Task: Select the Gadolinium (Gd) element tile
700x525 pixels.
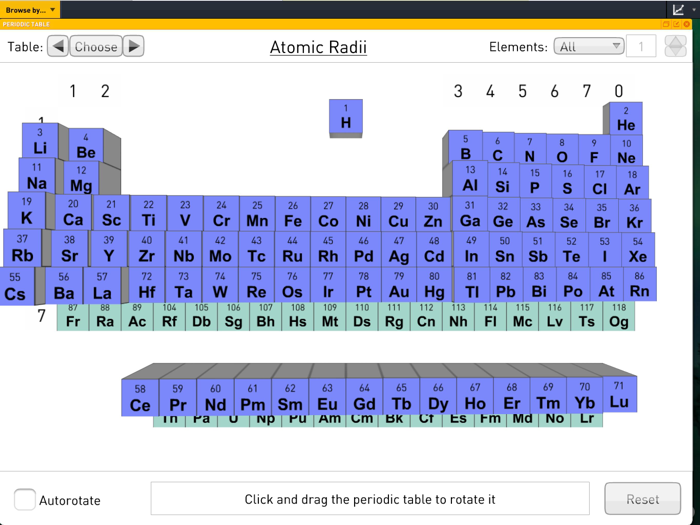Action: coord(364,397)
